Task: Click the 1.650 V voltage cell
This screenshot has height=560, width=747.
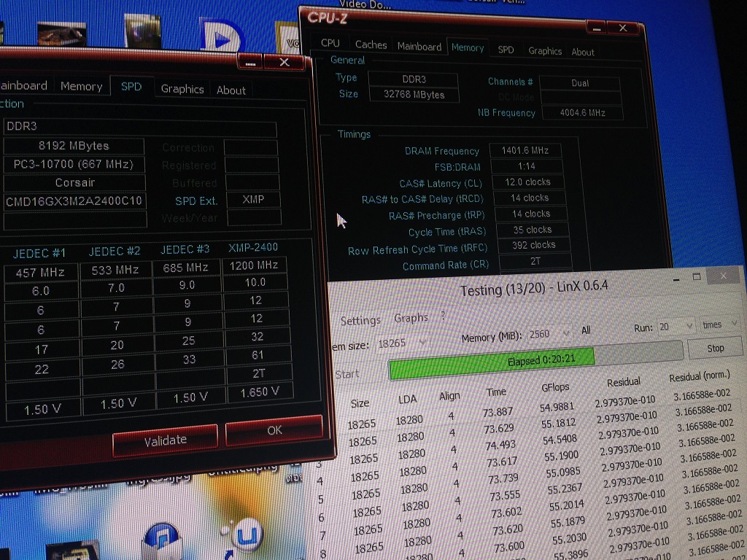Action: point(260,392)
